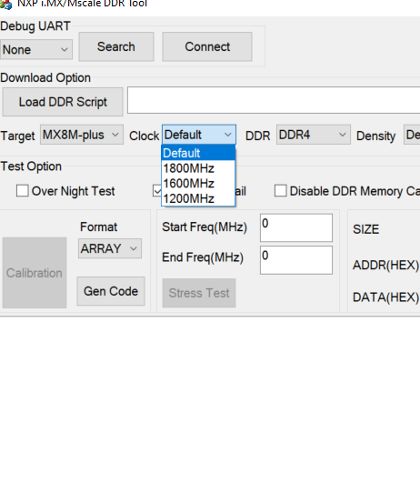This screenshot has height=504, width=420.
Task: Open the DDR type DDR4 dropdown
Action: [313, 135]
